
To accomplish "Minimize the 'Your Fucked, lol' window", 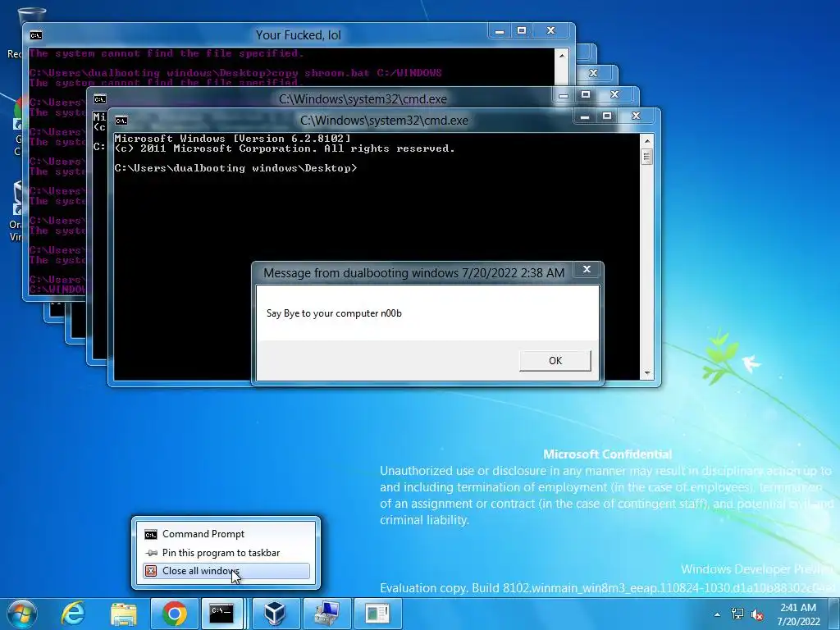I will click(500, 31).
